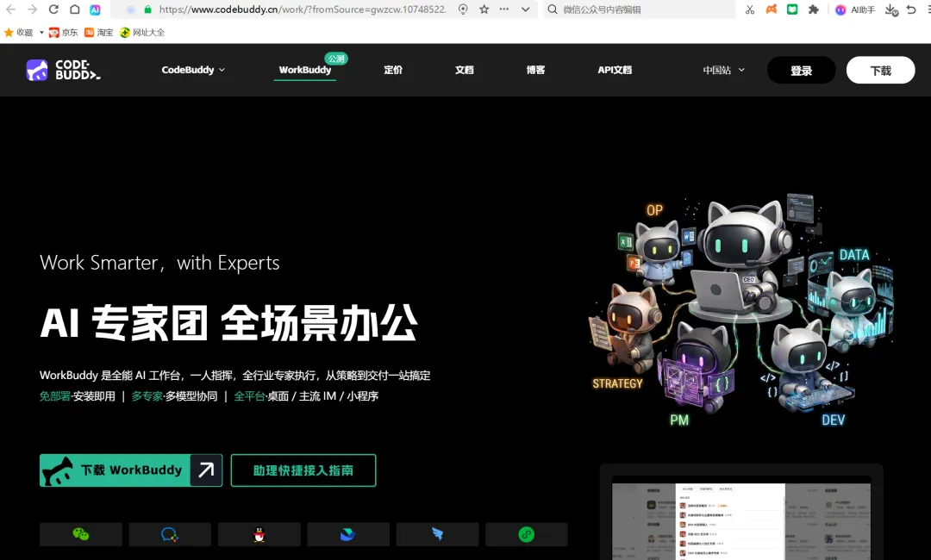Open the green bookmark extension icon
Screen dimensions: 931x560
(x=792, y=9)
